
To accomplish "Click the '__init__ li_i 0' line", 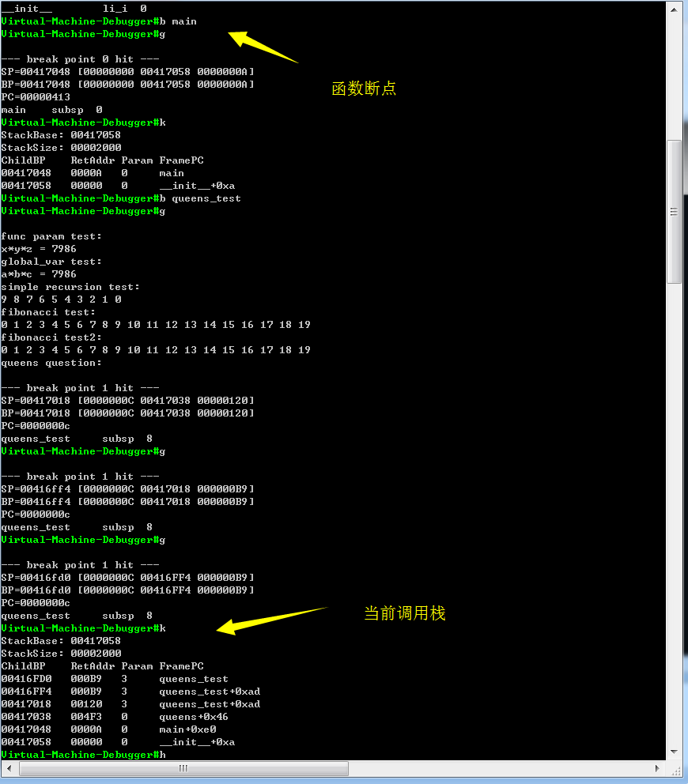I will coord(74,9).
